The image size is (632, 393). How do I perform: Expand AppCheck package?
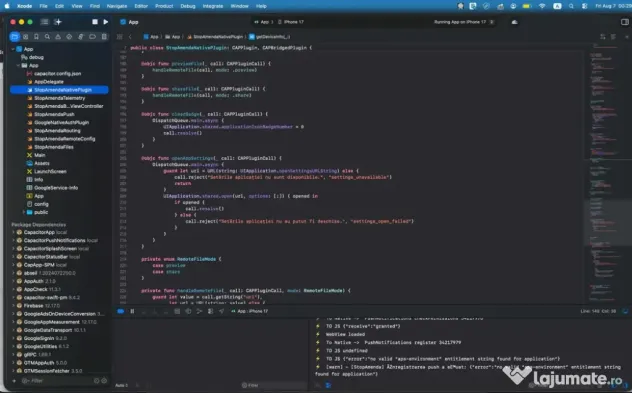pos(13,289)
